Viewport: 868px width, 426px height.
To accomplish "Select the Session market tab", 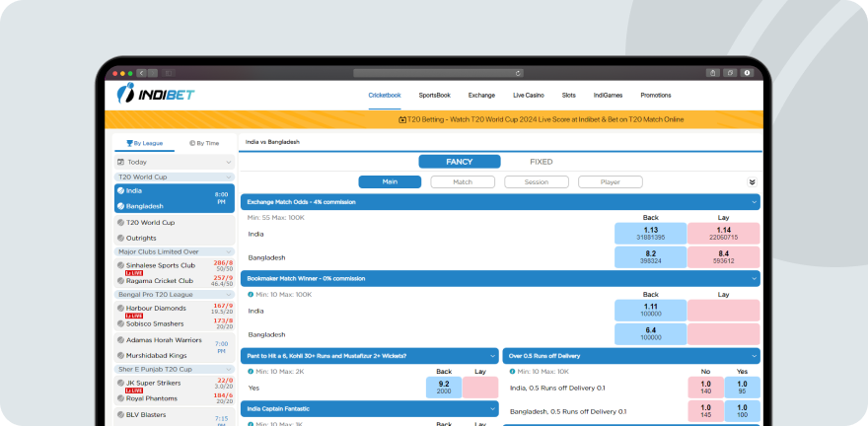I will pos(537,182).
